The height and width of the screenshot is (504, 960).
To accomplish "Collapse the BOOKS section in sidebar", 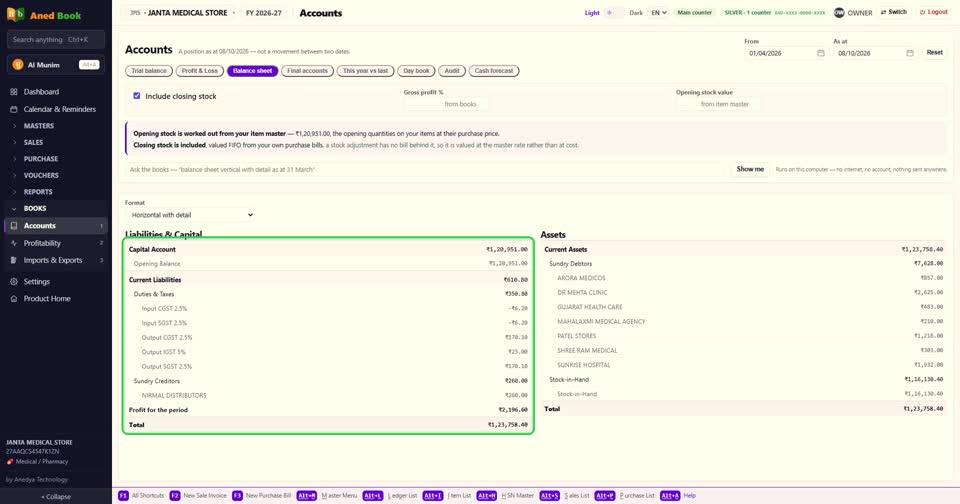I will click(55, 208).
